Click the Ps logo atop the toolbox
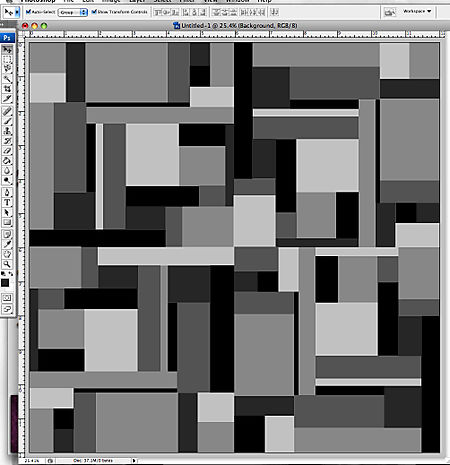This screenshot has width=450, height=465. pos(7,38)
